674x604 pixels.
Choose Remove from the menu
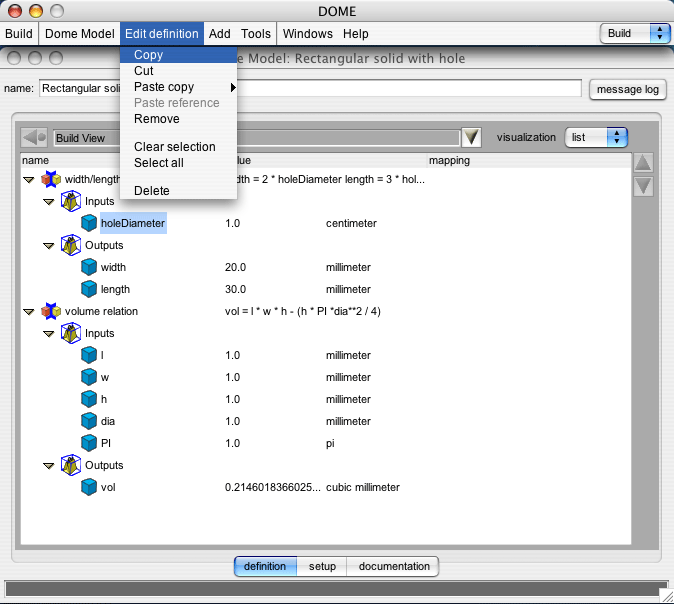click(178, 119)
